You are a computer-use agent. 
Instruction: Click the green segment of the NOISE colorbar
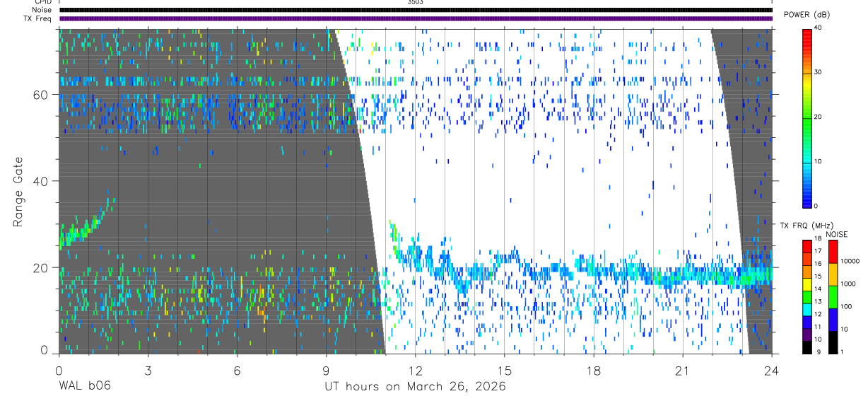click(833, 297)
